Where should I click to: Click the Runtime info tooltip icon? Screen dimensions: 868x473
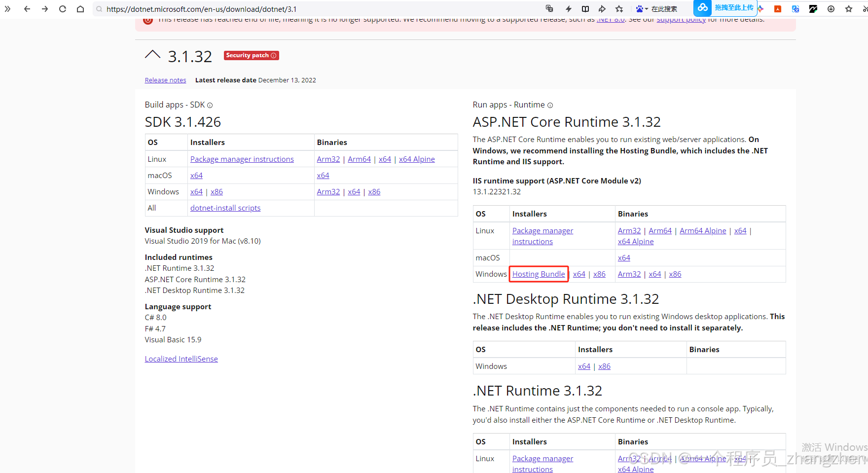click(550, 105)
